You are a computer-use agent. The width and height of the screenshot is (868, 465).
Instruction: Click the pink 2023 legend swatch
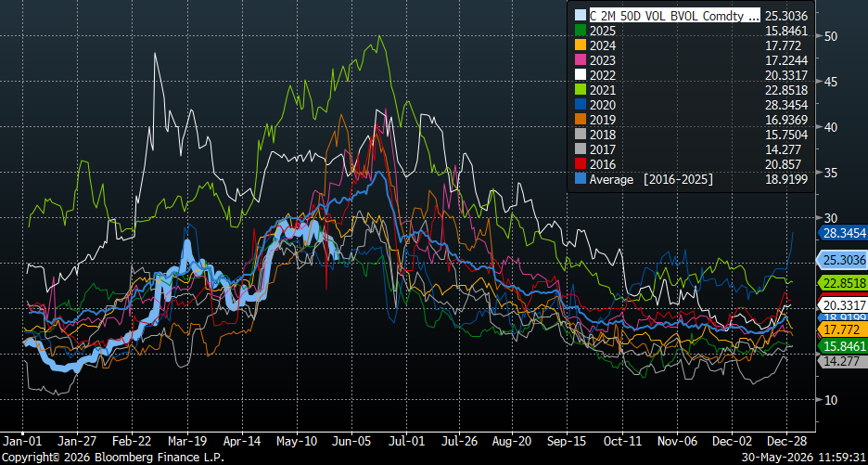tap(580, 59)
